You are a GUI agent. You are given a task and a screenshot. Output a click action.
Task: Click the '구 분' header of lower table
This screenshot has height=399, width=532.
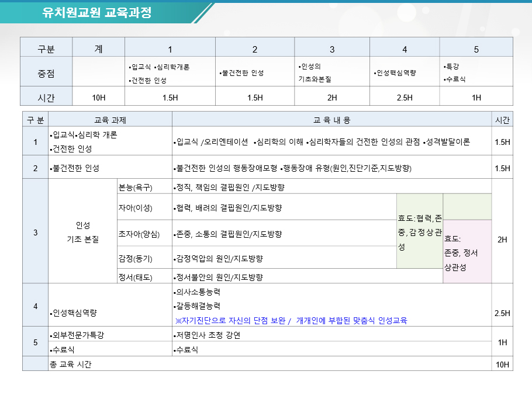click(x=35, y=120)
